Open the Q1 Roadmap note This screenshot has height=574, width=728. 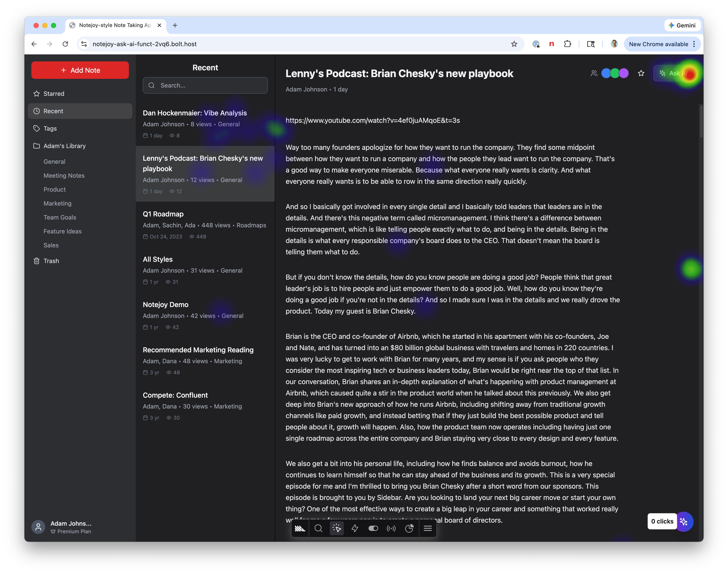[x=163, y=214]
